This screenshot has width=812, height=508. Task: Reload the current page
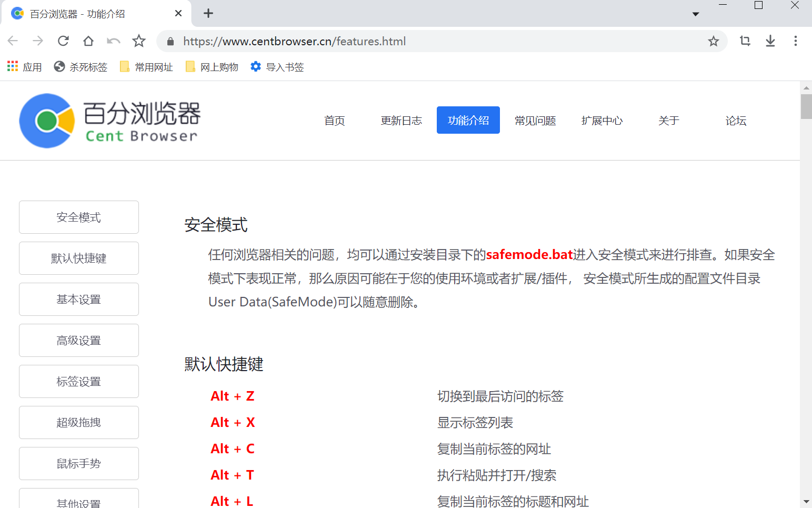63,41
